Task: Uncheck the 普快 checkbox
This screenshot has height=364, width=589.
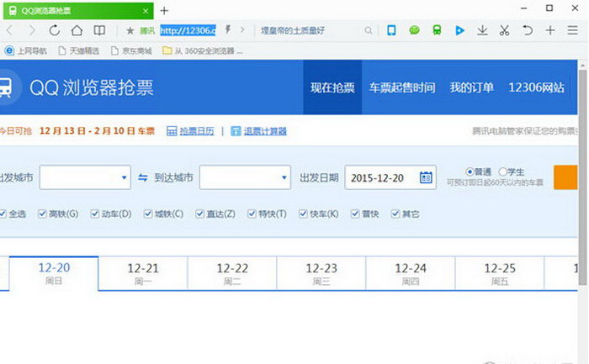Action: [354, 214]
